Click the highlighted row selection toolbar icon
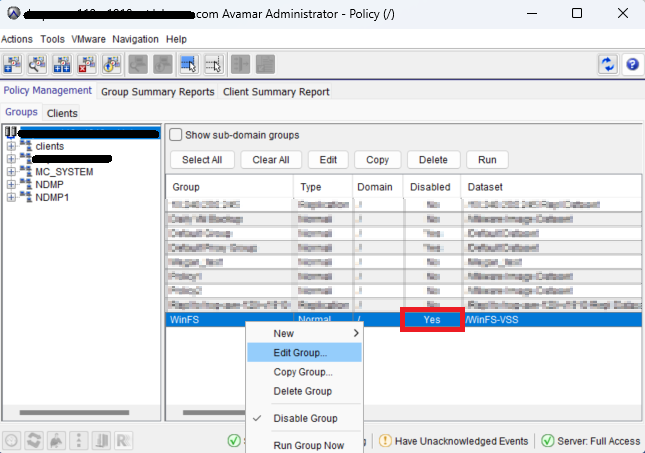Viewport: 645px width, 453px height. coord(188,64)
